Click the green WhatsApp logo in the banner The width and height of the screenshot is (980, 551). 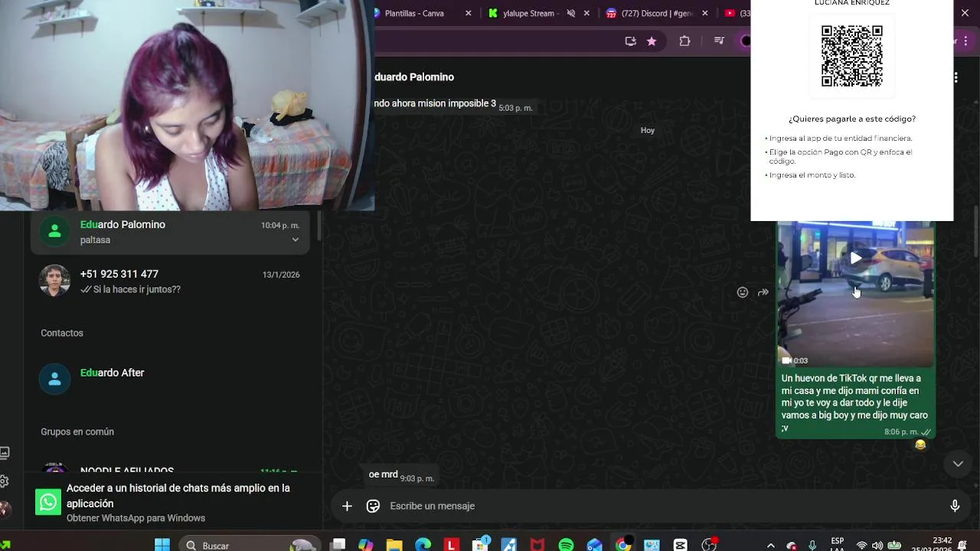click(48, 502)
